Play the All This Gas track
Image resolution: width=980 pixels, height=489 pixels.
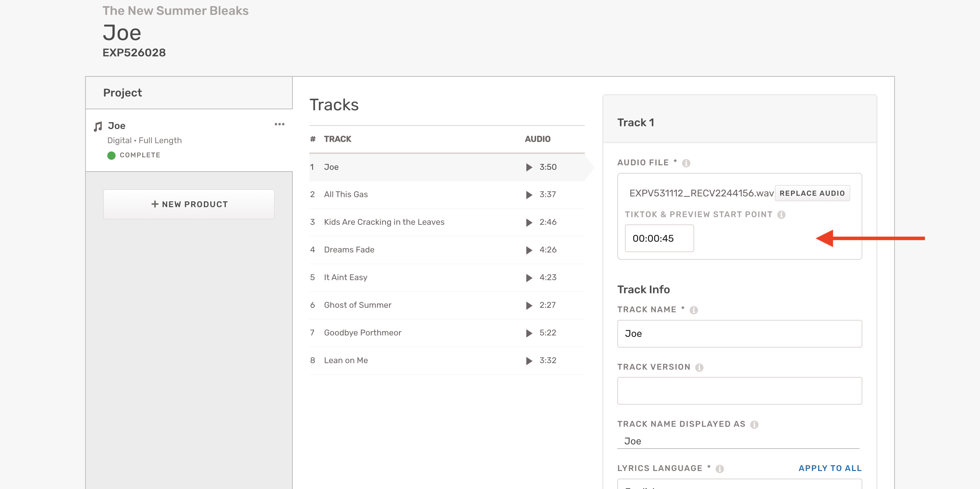click(529, 195)
